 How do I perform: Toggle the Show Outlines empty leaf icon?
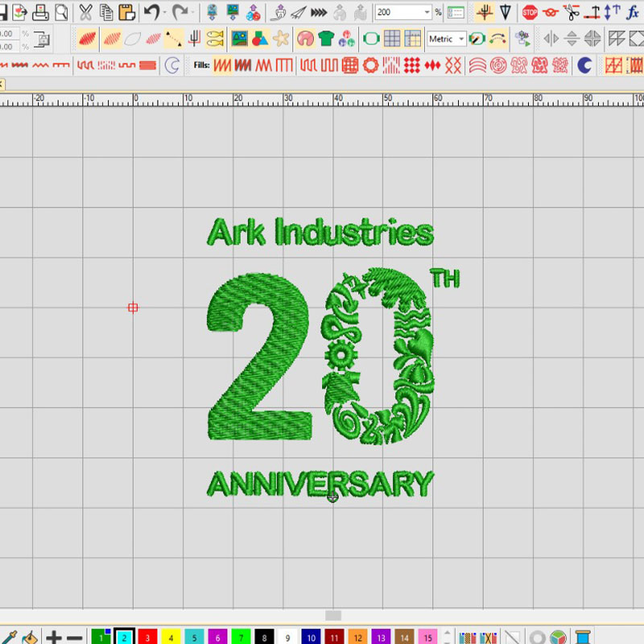point(132,39)
